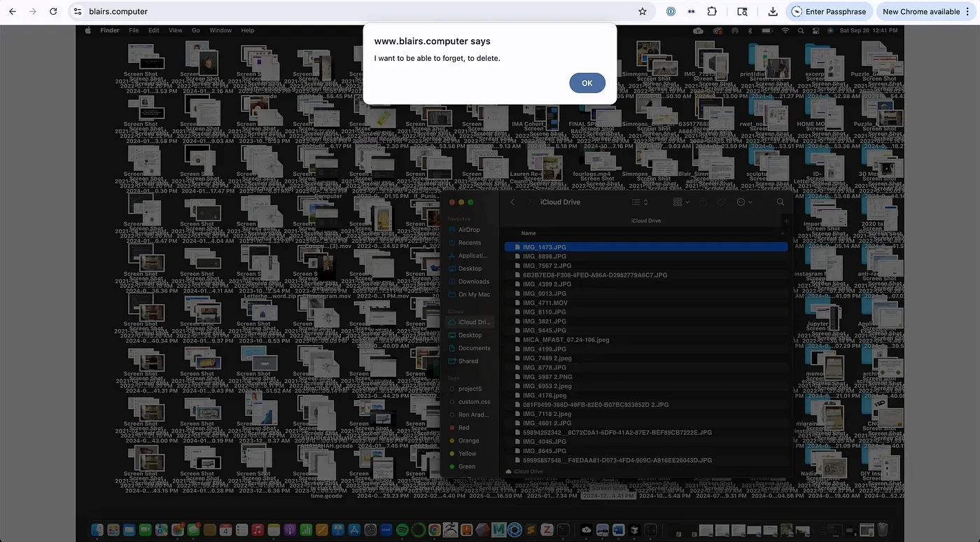Bookmark this page with the star icon

[x=642, y=12]
